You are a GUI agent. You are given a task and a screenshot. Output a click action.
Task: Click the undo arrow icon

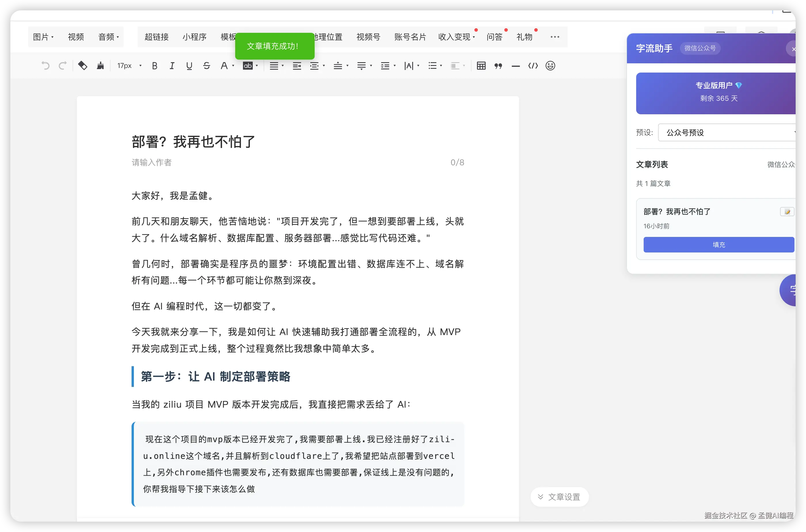pos(45,65)
